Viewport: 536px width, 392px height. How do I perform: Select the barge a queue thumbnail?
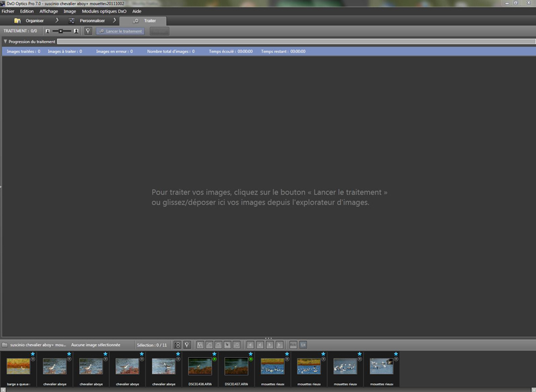(x=19, y=367)
